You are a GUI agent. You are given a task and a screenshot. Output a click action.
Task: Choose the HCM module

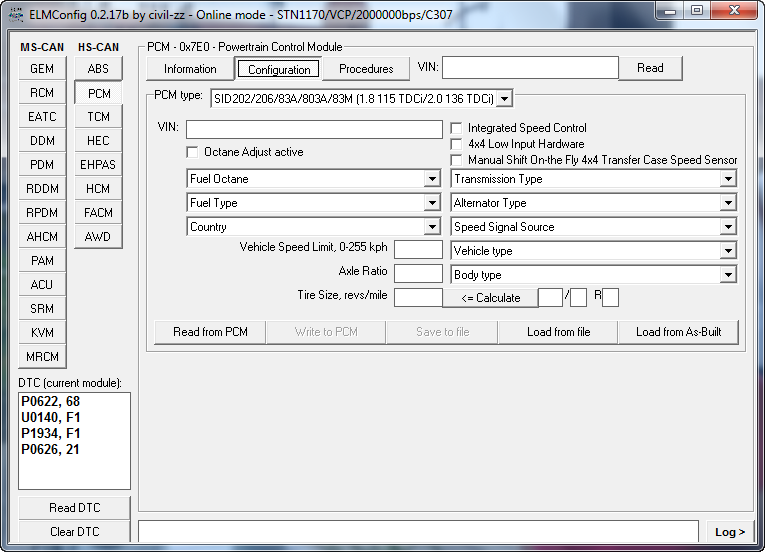[98, 188]
